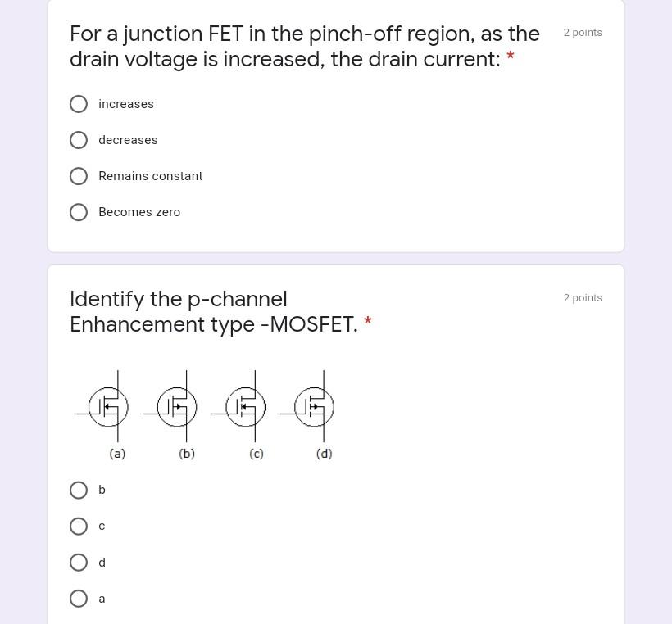This screenshot has height=624, width=672.
Task: Choose "Becomes zero" for the FET question
Action: [79, 212]
